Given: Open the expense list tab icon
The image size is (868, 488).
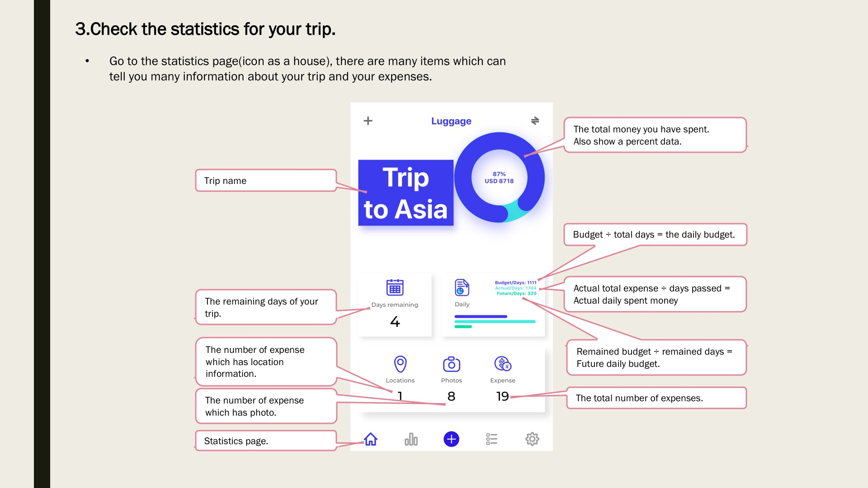Looking at the screenshot, I should (491, 439).
